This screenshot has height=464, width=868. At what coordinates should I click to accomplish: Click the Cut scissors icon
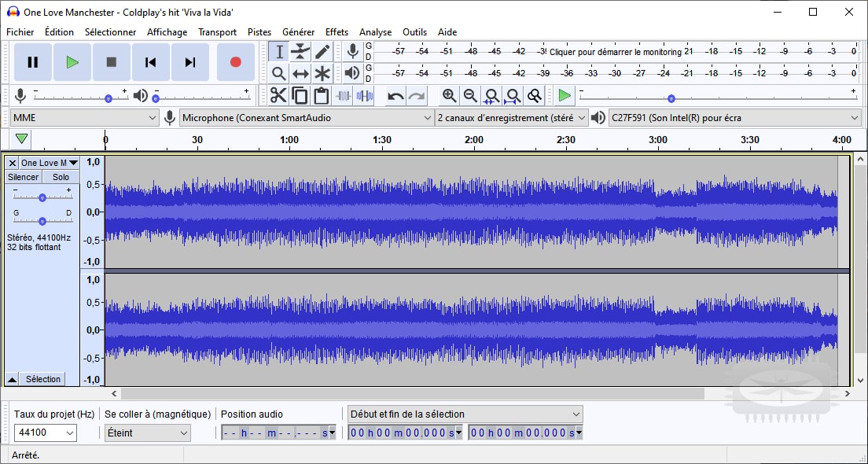pos(278,95)
